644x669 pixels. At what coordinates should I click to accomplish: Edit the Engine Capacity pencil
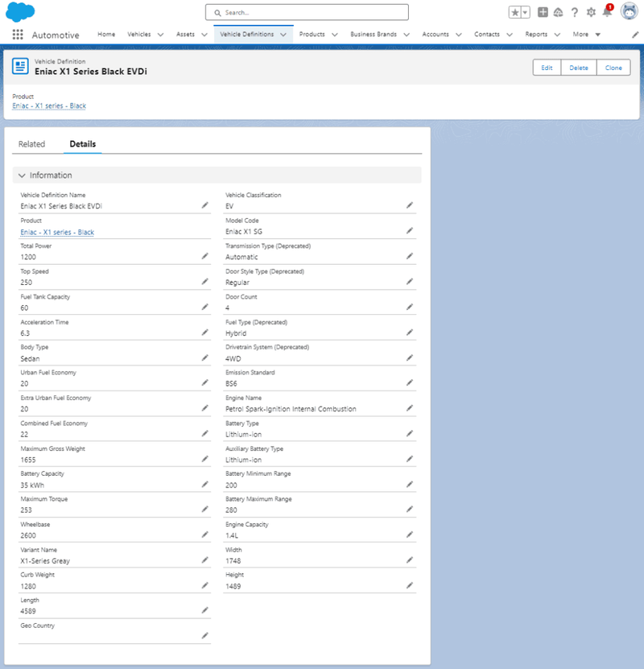[410, 535]
